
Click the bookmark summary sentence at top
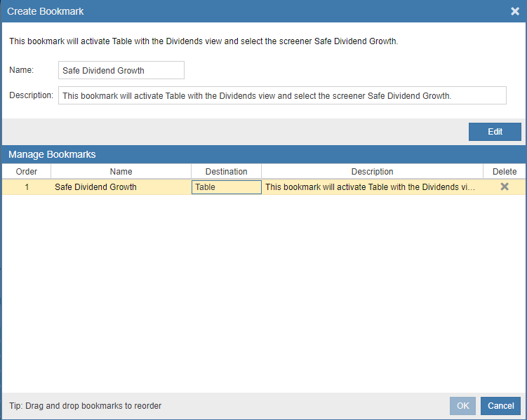[204, 41]
